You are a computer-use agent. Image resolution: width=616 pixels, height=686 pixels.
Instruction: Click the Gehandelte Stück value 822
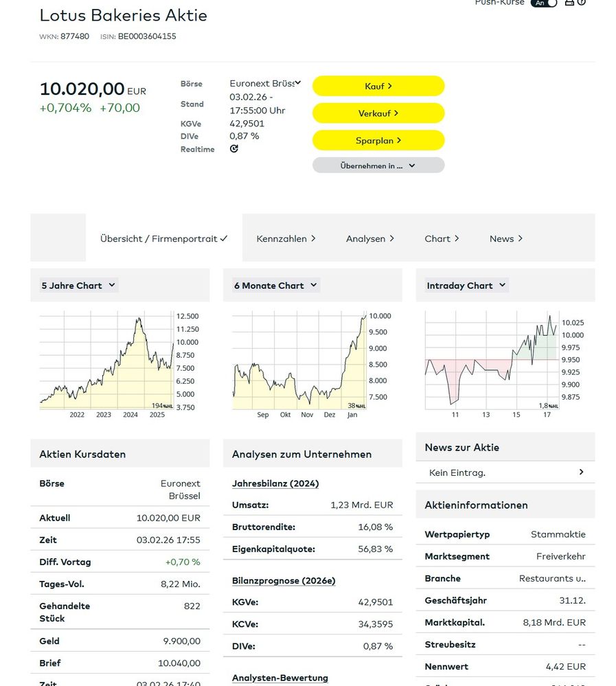tap(192, 606)
